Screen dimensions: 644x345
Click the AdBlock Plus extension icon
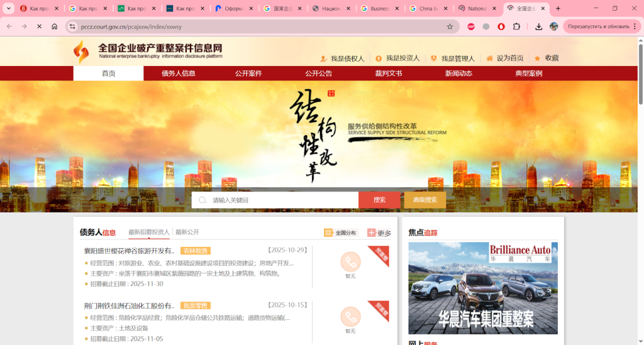pos(470,26)
